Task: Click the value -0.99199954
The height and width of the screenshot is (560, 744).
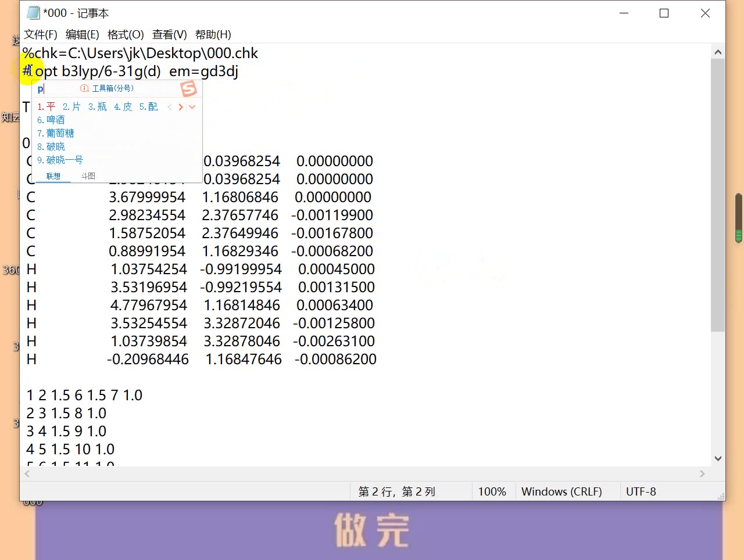Action: click(241, 270)
